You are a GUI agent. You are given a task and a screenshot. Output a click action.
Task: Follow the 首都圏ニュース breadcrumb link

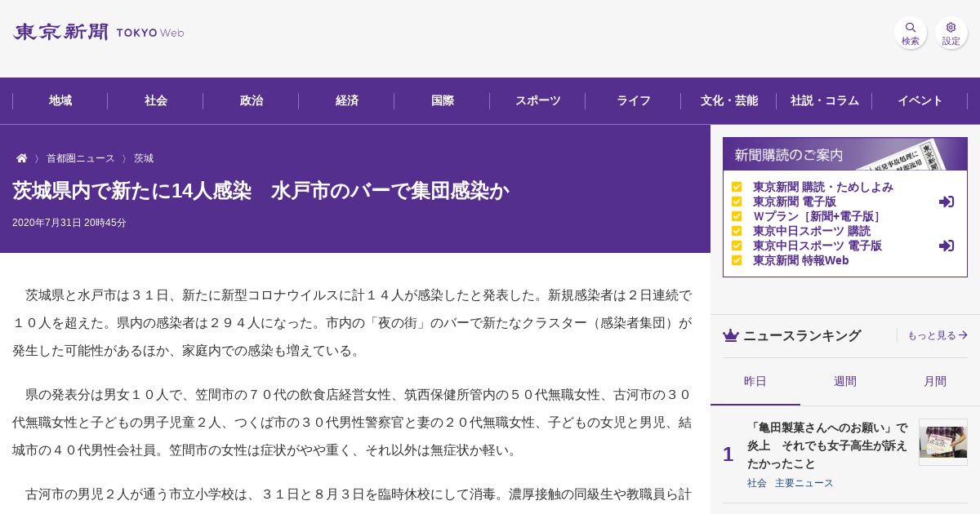click(80, 158)
